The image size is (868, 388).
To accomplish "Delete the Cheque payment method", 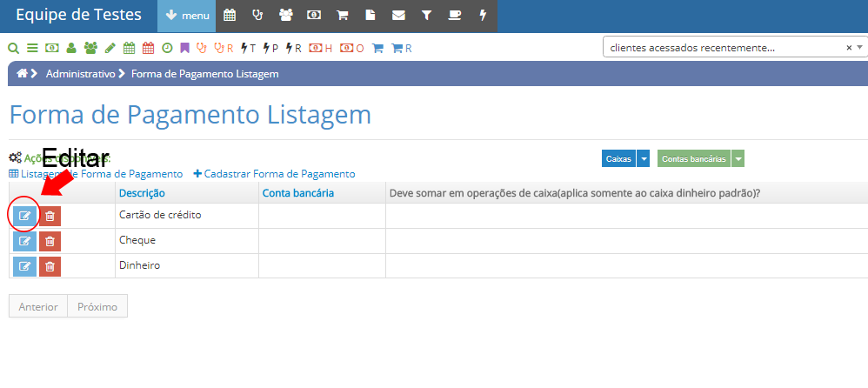I will [50, 241].
